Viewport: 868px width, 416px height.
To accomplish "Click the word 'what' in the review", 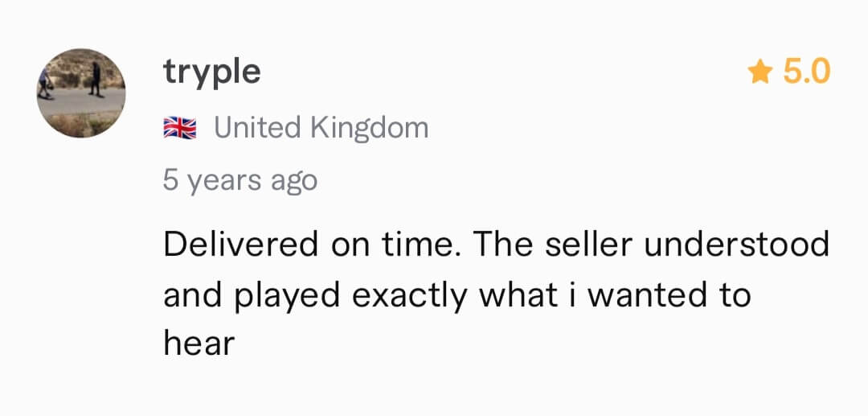I will pyautogui.click(x=518, y=294).
